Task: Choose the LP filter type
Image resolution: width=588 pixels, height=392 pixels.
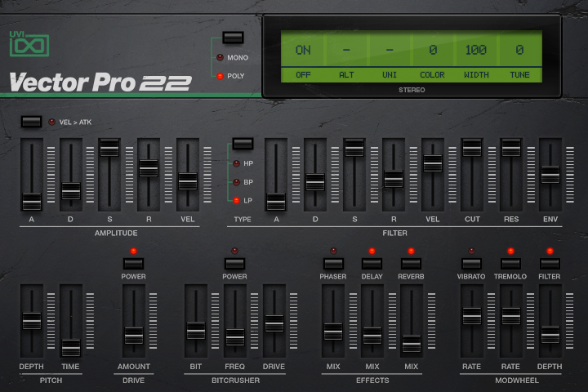Action: [x=236, y=201]
